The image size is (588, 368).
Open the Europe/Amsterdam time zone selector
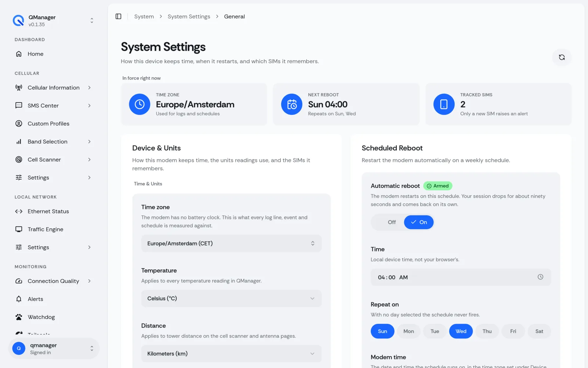click(x=231, y=244)
